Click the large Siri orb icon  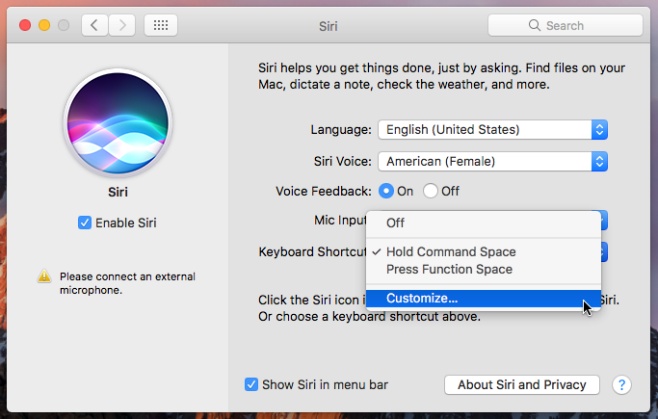(x=118, y=123)
